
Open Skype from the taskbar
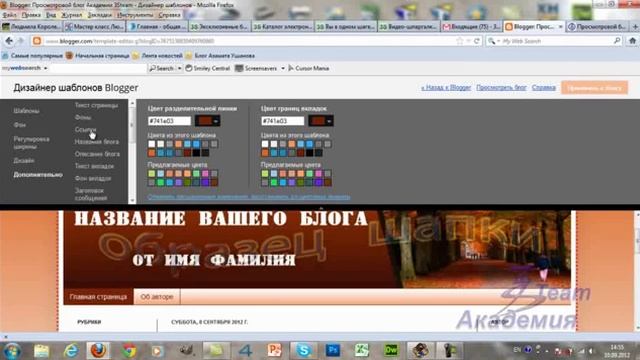click(304, 351)
